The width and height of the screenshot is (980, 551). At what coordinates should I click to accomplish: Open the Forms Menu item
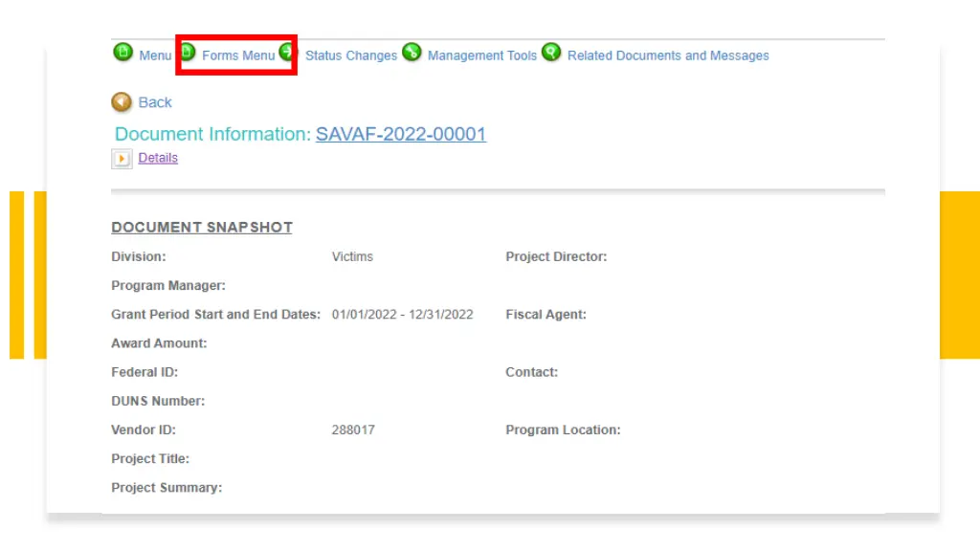tap(238, 55)
